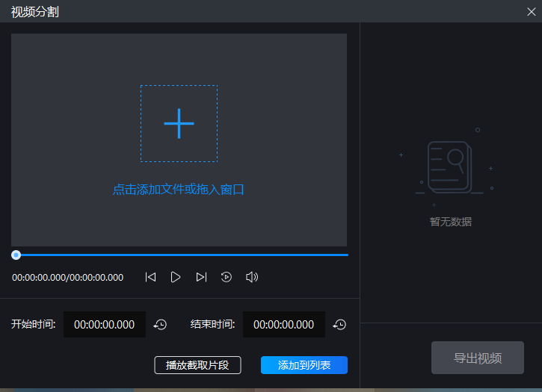Screen dimensions: 542x392
Task: Set end time using its clock icon
Action: (339, 325)
